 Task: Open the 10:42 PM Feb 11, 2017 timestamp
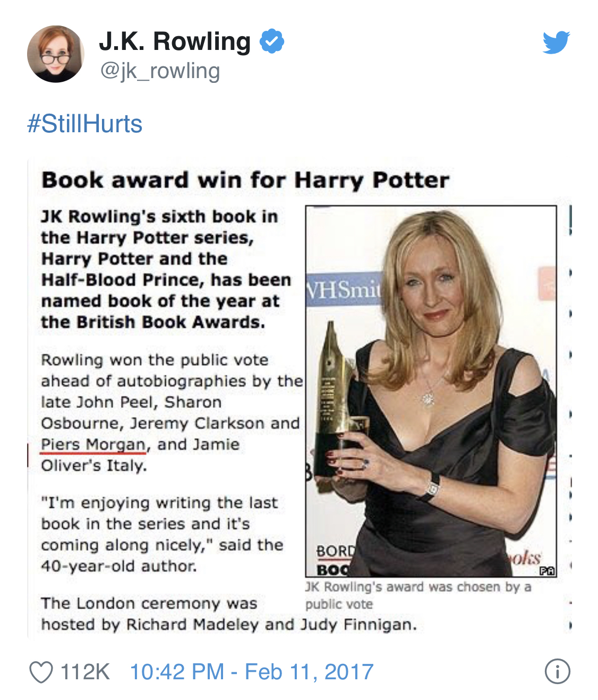[252, 672]
